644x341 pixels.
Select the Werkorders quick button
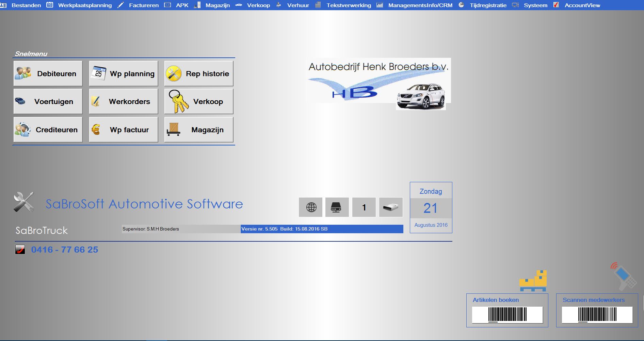pyautogui.click(x=124, y=101)
